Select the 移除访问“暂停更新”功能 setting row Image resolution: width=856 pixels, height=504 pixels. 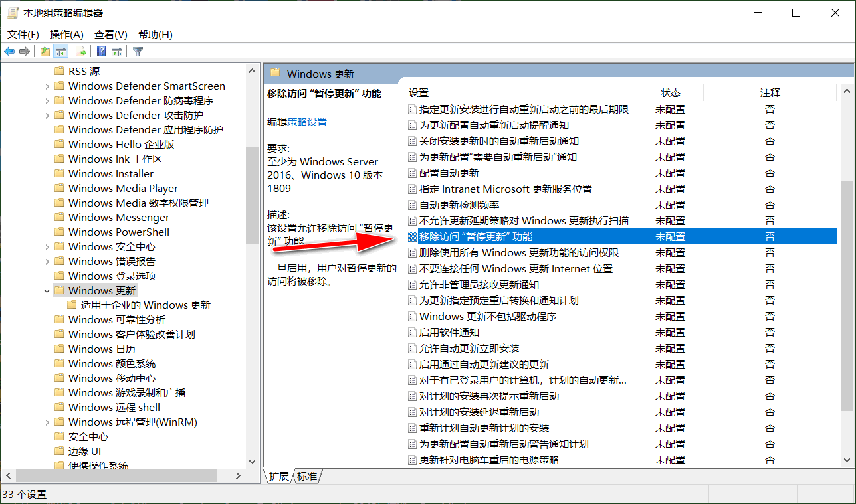click(621, 236)
